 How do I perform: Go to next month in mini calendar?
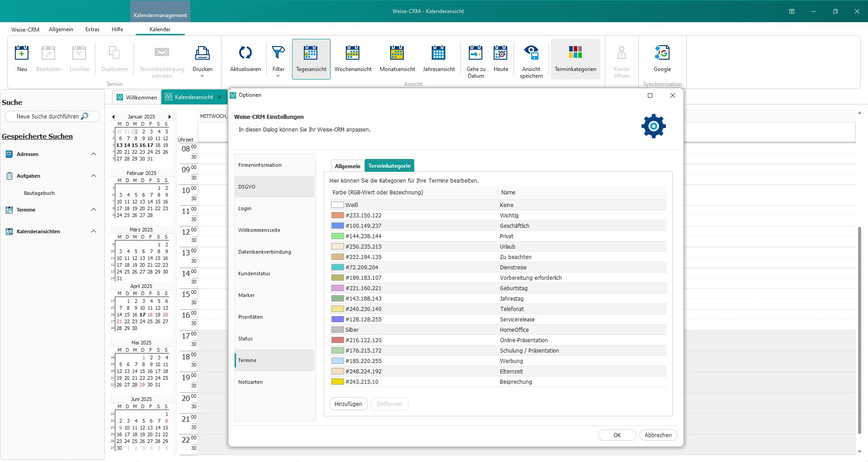coord(170,117)
